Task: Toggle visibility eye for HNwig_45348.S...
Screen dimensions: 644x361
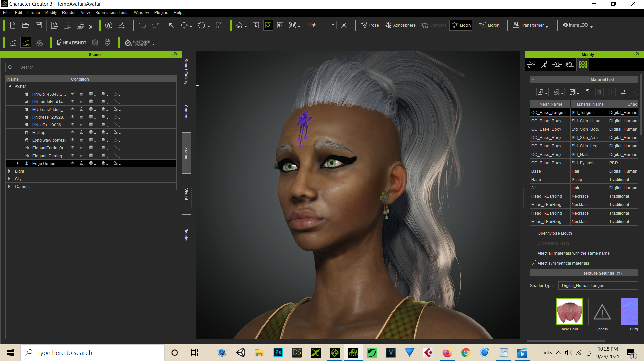Action: 72,94
